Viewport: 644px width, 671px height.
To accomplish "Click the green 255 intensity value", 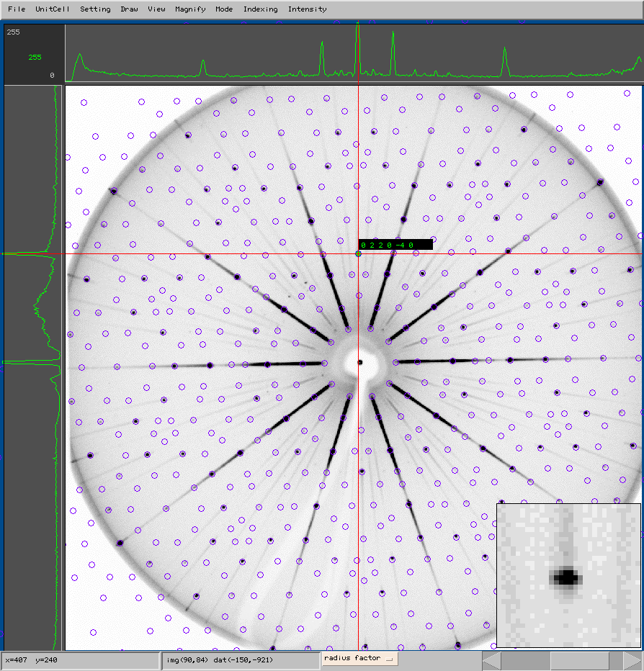I will click(x=35, y=58).
